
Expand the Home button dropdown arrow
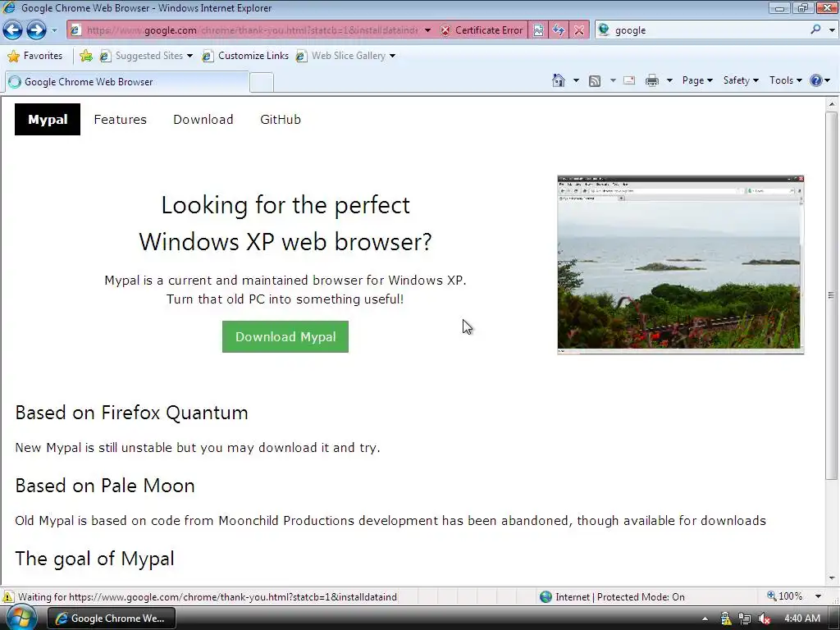click(x=576, y=80)
